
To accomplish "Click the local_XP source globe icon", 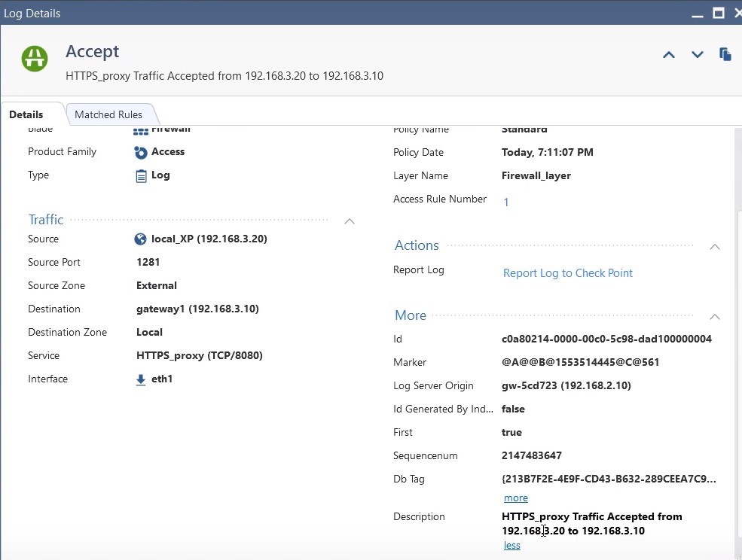I will 141,239.
